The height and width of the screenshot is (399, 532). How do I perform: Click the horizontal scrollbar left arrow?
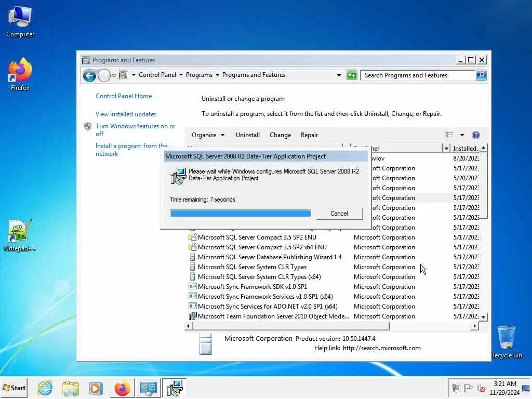click(x=189, y=326)
